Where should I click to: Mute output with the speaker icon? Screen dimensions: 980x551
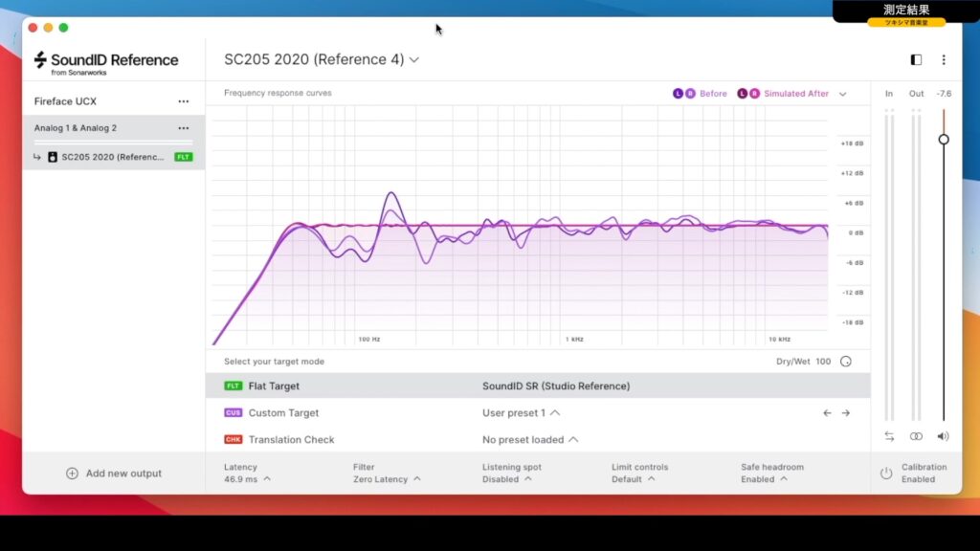(943, 436)
